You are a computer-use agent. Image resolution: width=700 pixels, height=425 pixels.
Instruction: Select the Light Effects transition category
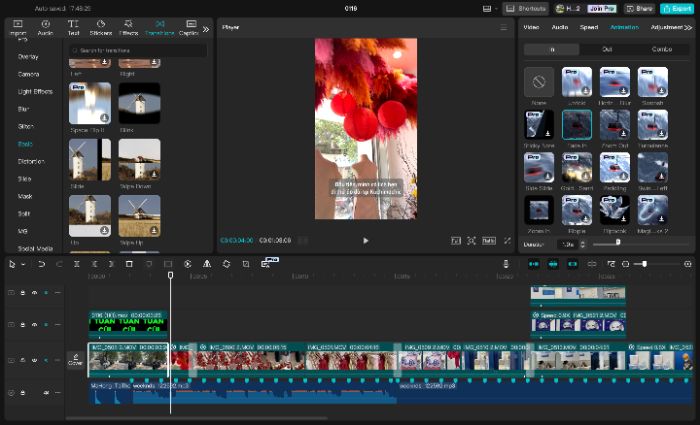click(x=35, y=92)
